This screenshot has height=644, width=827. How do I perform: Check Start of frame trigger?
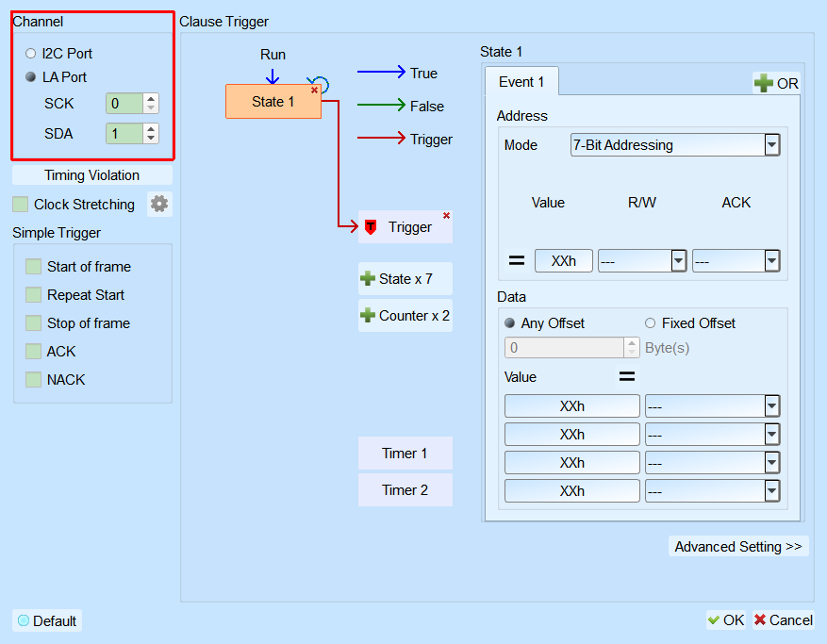[x=33, y=266]
